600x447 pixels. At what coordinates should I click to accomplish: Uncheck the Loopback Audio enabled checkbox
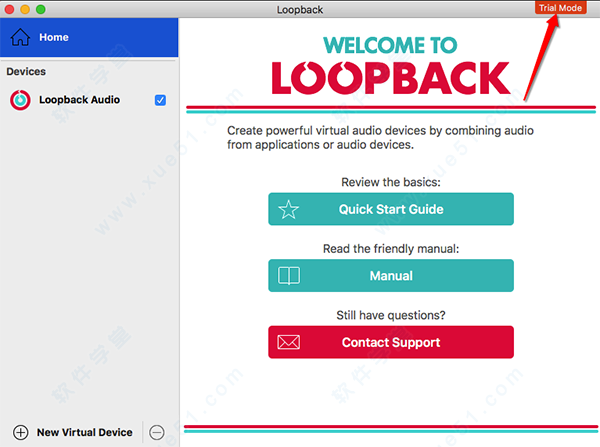160,100
